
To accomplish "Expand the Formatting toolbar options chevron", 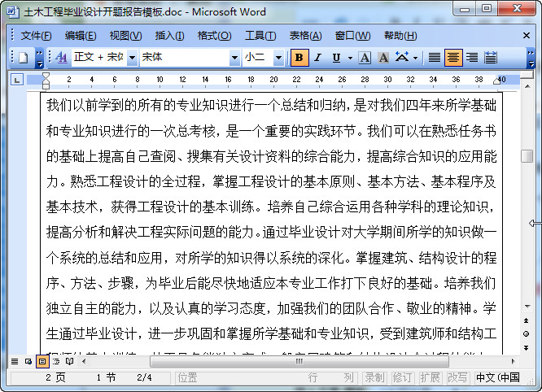I will [x=531, y=58].
